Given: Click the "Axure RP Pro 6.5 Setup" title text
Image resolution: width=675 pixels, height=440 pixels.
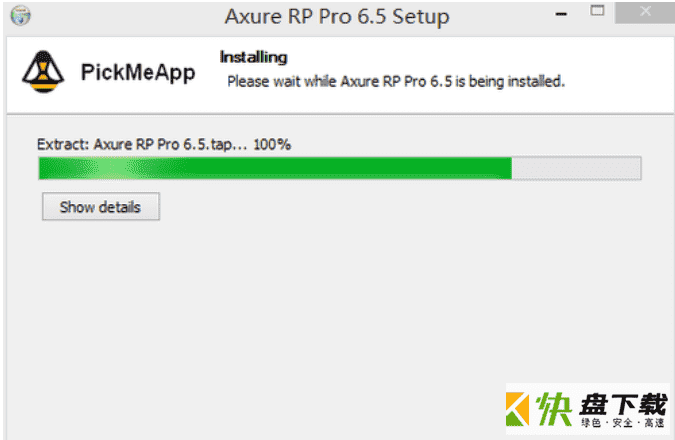Looking at the screenshot, I should (337, 17).
